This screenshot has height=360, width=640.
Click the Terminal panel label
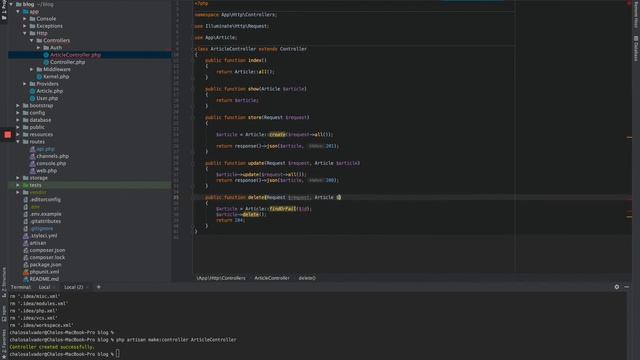coord(21,287)
